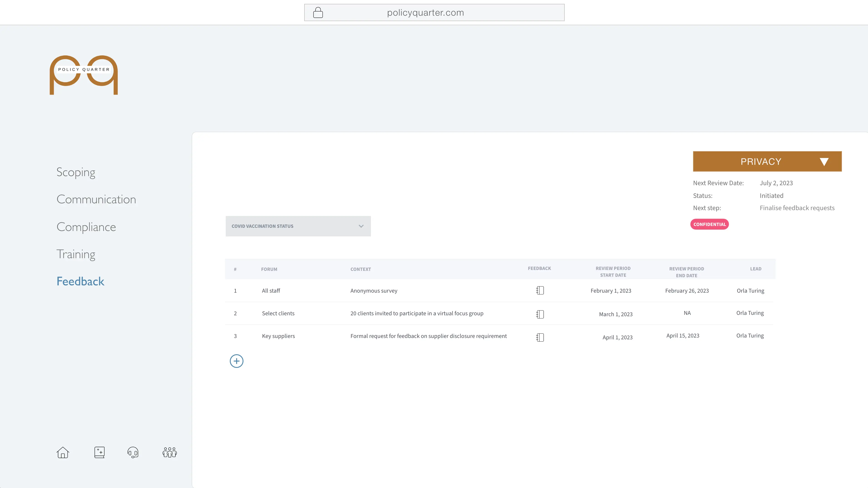
Task: Open support headset icon
Action: 133,452
